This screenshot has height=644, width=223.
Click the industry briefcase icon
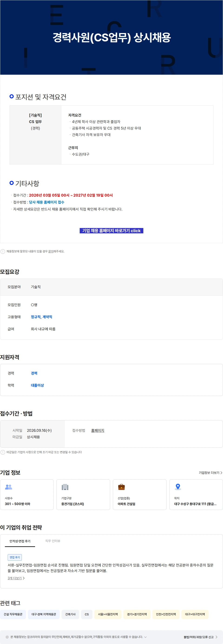pos(121,487)
